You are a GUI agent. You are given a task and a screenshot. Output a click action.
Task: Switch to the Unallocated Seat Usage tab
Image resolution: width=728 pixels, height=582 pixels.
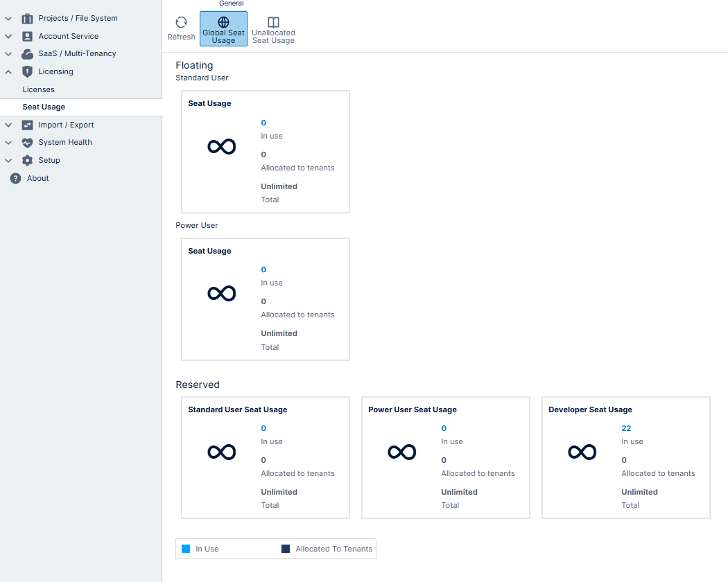coord(273,28)
